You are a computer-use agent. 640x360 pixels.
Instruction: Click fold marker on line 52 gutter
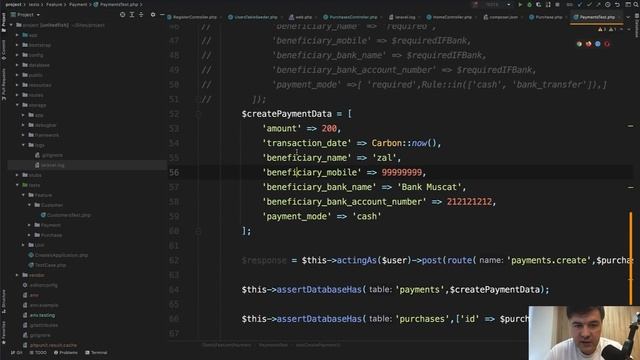tap(198, 114)
